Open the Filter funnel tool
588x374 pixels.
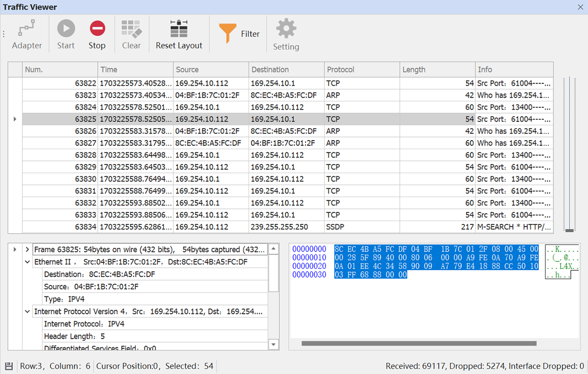228,34
